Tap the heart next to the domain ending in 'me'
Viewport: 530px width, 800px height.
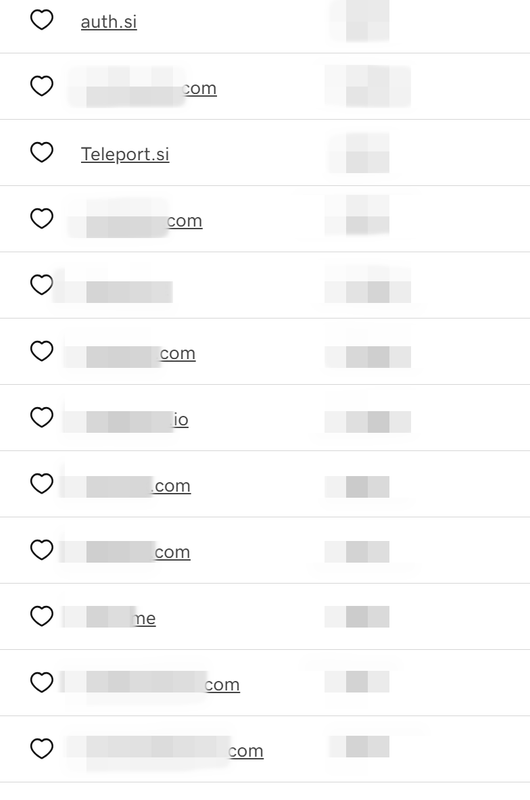(42, 616)
